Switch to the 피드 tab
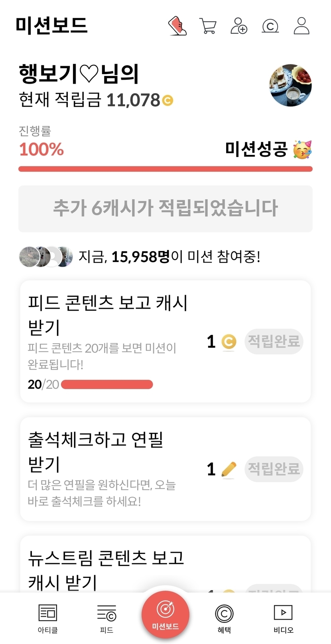This screenshot has height=644, width=331. click(x=106, y=618)
